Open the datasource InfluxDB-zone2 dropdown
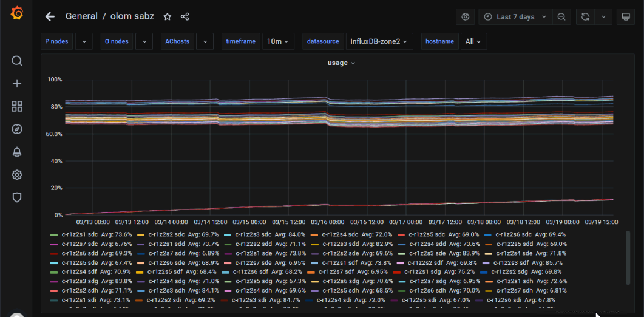Screen dimensions: 644x317 point(379,41)
